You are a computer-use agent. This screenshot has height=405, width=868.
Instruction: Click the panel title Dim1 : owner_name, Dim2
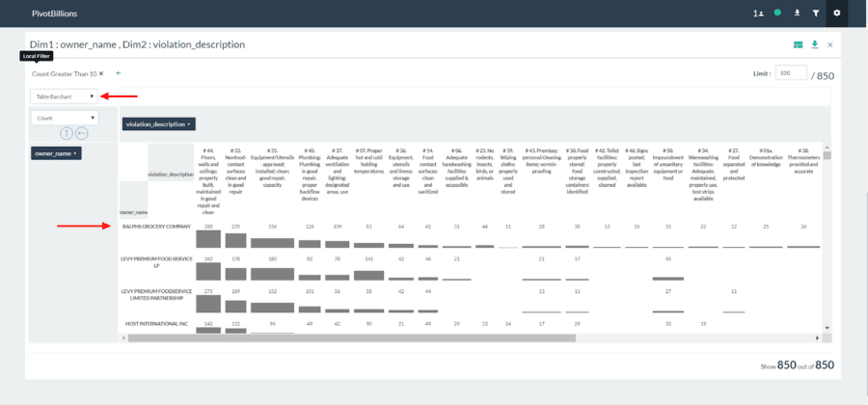click(137, 44)
